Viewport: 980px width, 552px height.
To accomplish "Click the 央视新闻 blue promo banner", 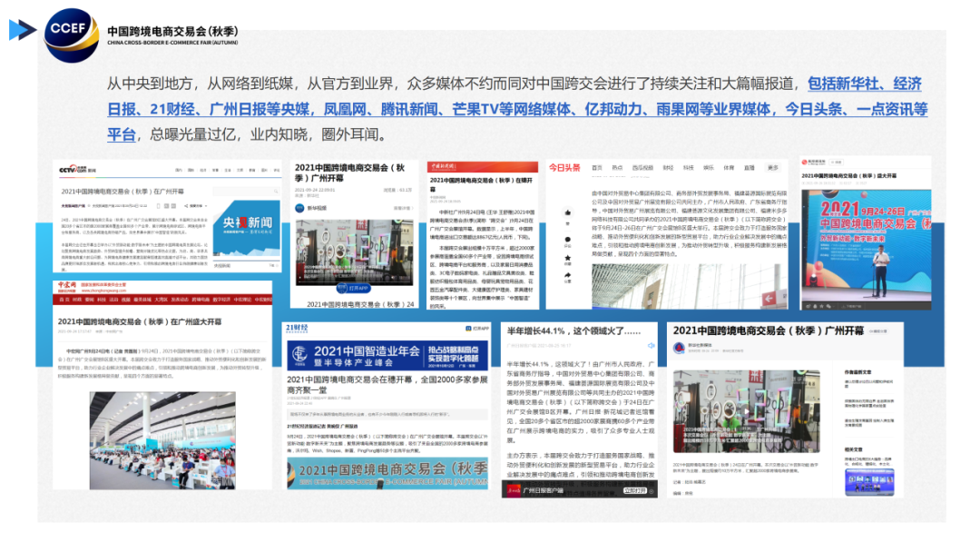I will pos(246,230).
